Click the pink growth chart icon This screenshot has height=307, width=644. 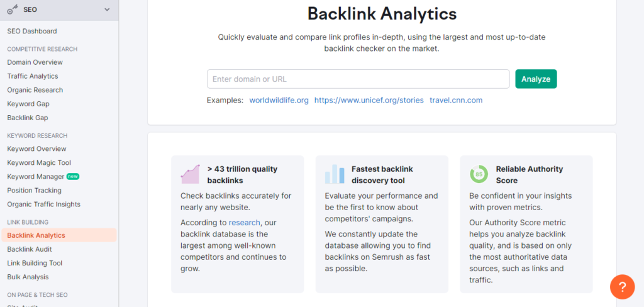pos(190,174)
